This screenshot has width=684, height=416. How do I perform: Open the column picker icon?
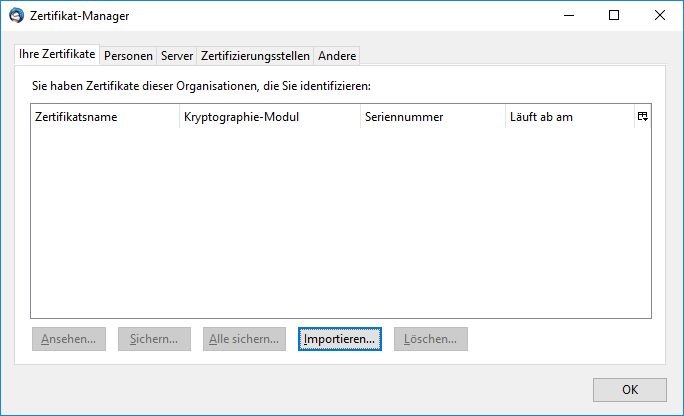point(642,116)
